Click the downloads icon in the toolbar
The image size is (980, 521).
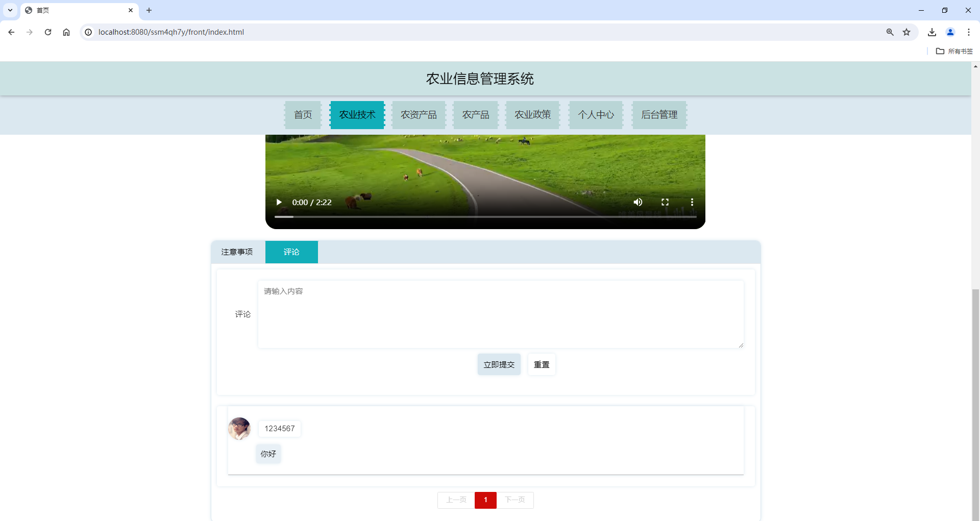pos(932,32)
